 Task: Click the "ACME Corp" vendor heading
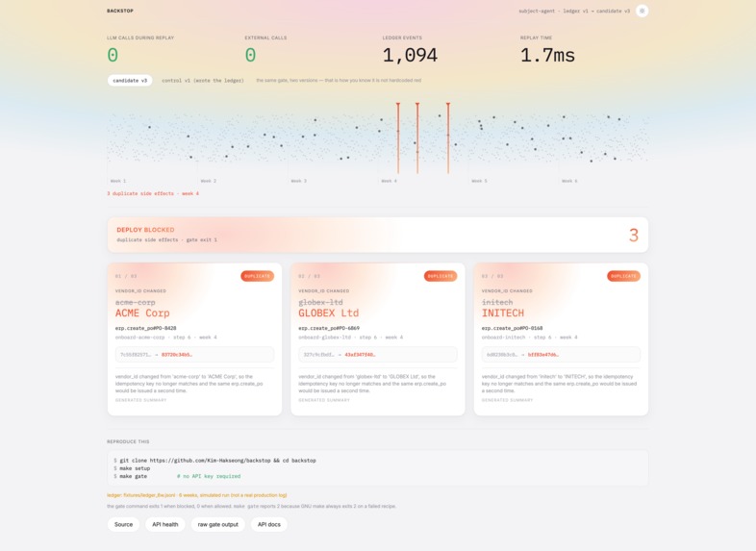pyautogui.click(x=142, y=313)
